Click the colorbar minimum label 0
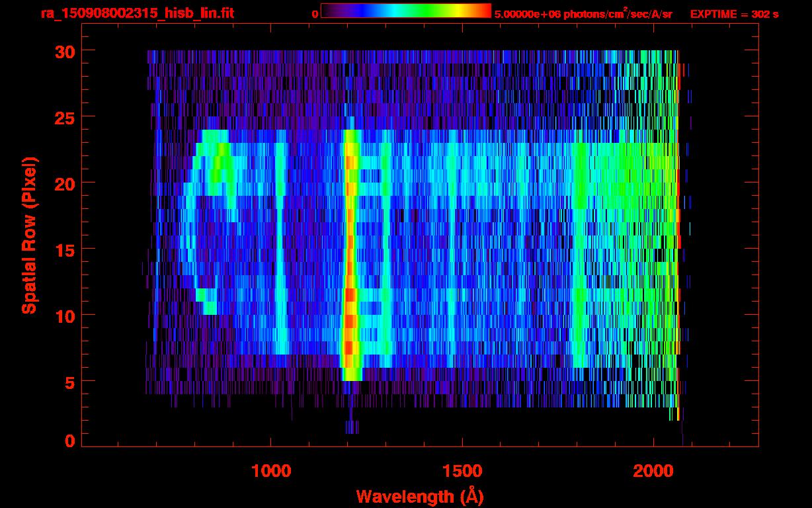The width and height of the screenshot is (812, 508). point(315,14)
